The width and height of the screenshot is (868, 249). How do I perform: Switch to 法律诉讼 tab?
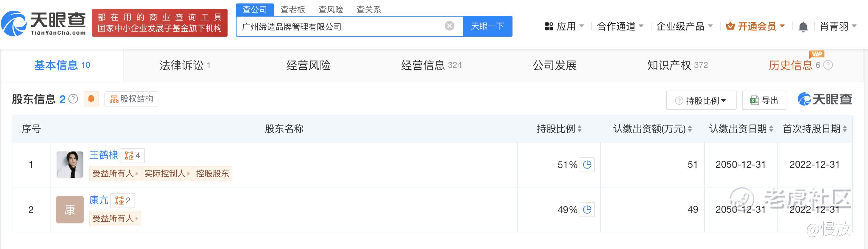click(x=185, y=65)
